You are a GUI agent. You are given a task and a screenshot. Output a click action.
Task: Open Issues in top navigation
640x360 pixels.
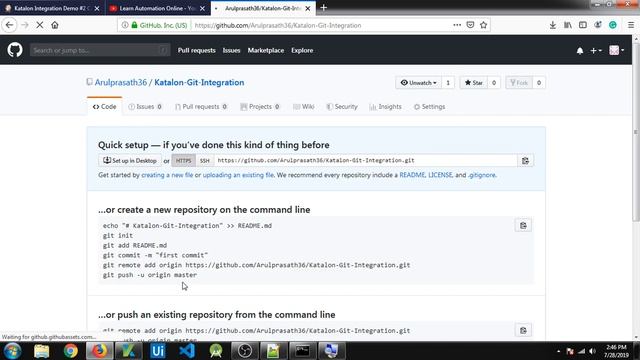point(231,50)
